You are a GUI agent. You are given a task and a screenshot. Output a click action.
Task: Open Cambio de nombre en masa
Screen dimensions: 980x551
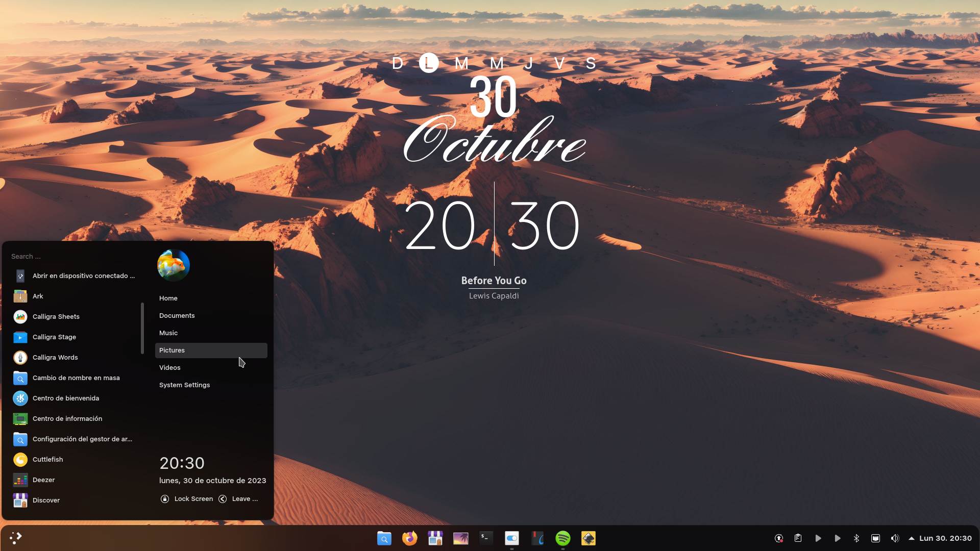(76, 378)
